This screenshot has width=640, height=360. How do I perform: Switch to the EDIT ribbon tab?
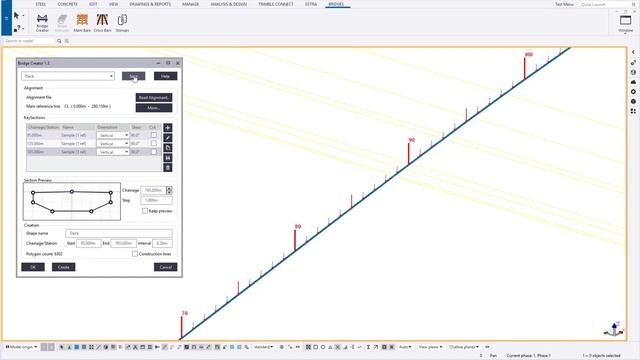pyautogui.click(x=93, y=4)
